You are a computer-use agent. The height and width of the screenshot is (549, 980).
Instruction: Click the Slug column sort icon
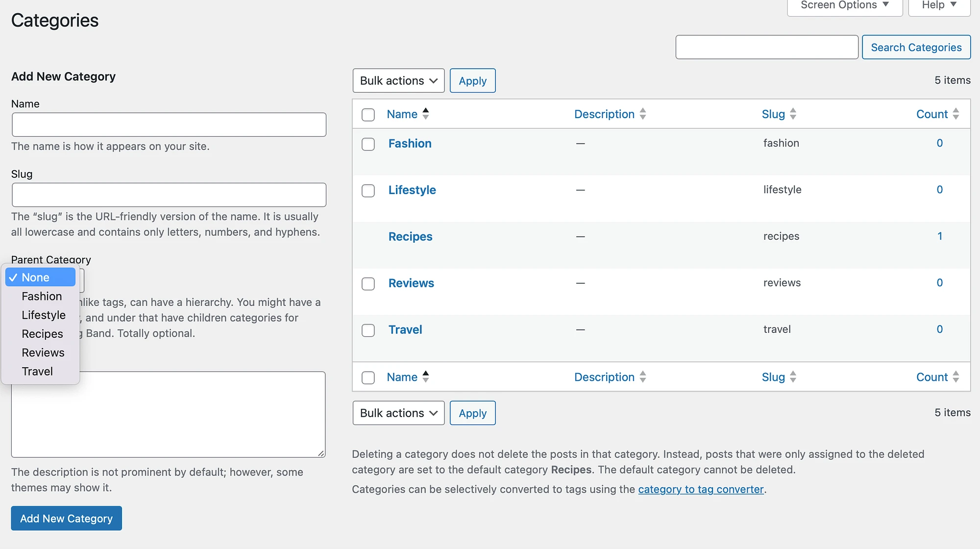pos(794,114)
